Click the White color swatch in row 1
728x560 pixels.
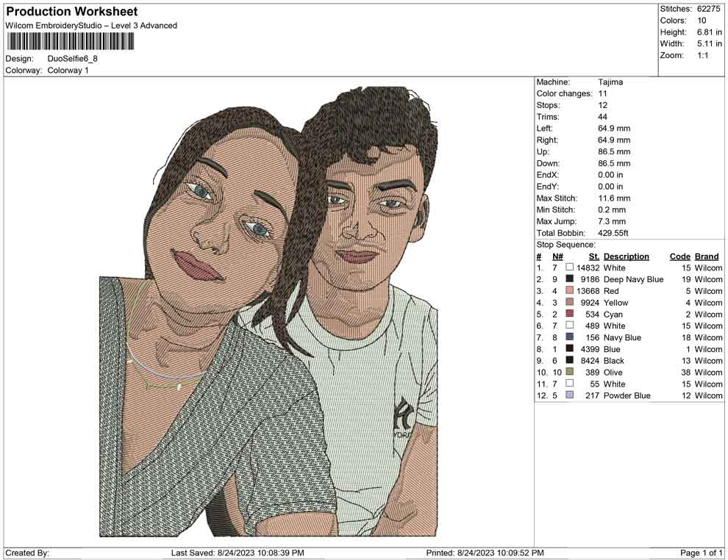[x=568, y=268]
